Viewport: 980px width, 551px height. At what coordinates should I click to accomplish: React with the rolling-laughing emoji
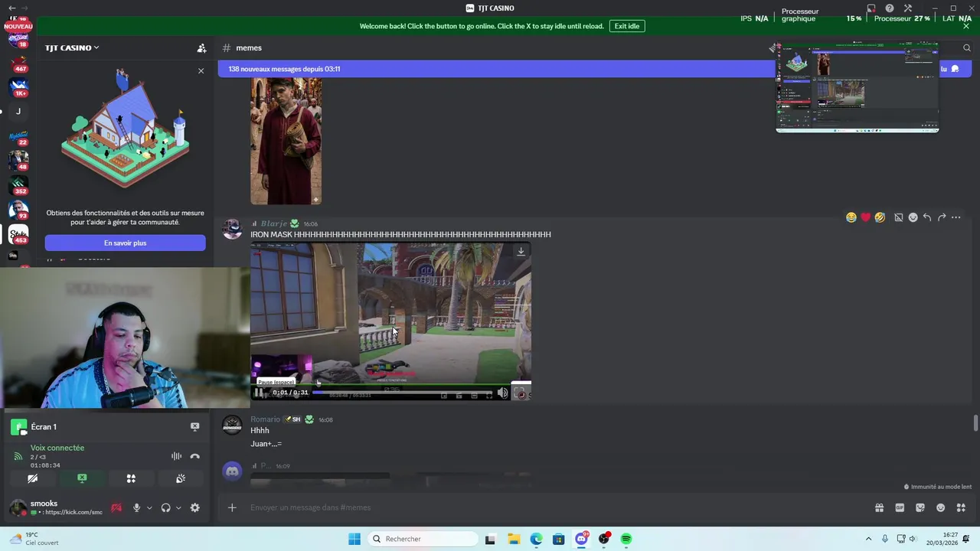click(x=880, y=217)
